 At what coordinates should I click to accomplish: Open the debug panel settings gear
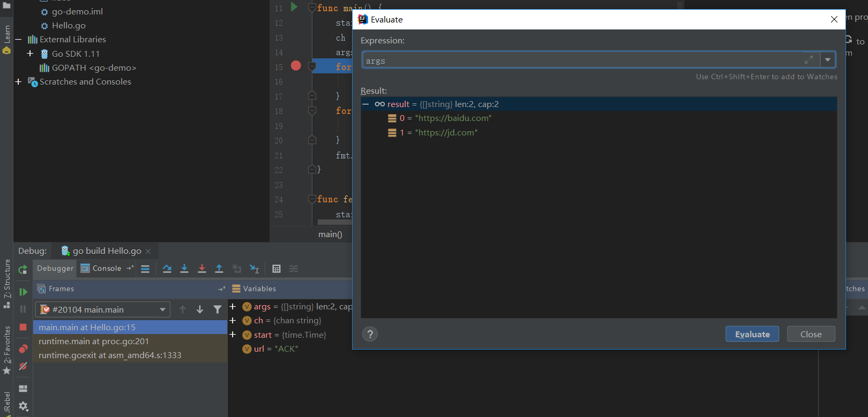click(23, 406)
